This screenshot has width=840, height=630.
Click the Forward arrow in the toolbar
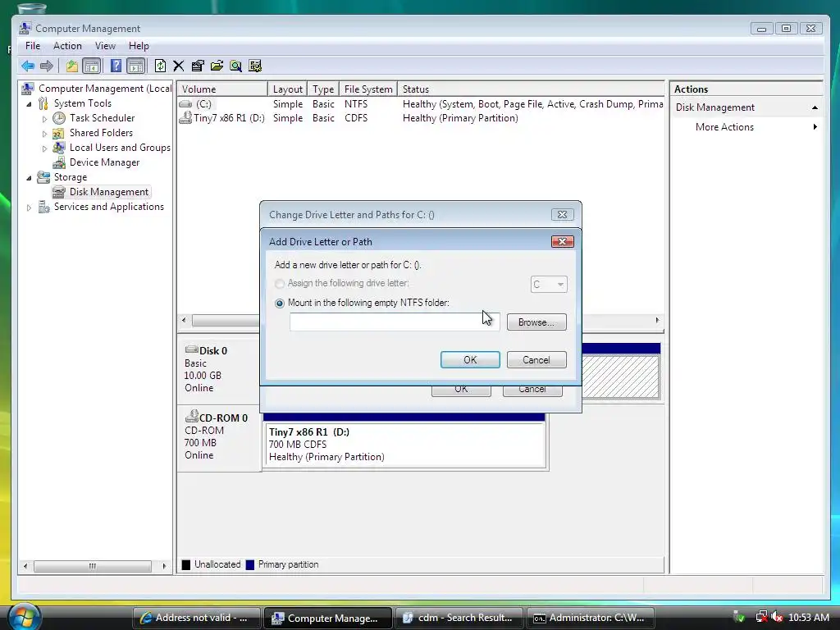[47, 66]
